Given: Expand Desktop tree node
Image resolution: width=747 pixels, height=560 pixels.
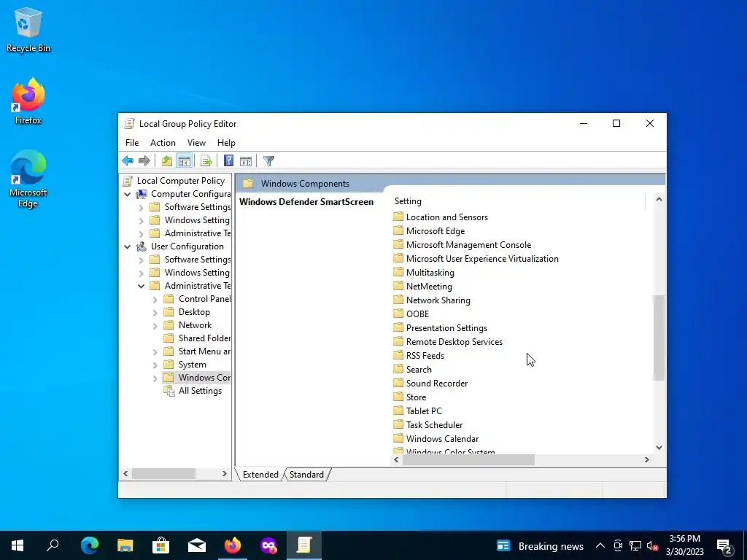Looking at the screenshot, I should point(155,313).
